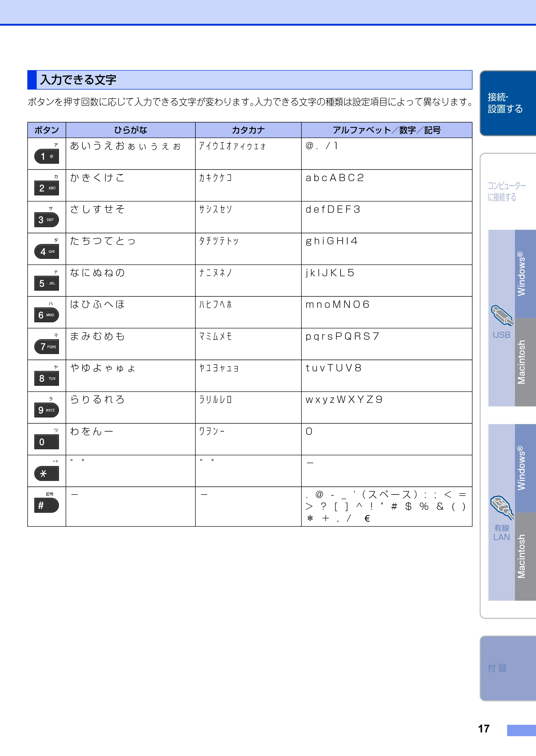The width and height of the screenshot is (536, 756).
Task: Select the Macintosh tab under 有線LAN
Action: [525, 556]
